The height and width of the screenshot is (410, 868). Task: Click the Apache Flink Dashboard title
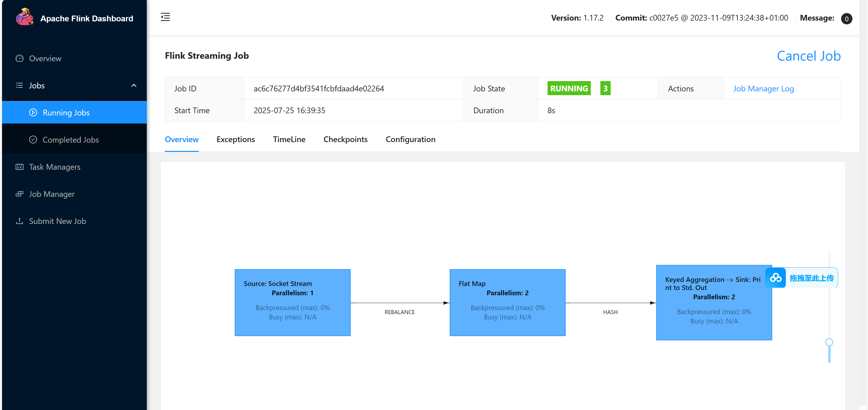coord(87,19)
